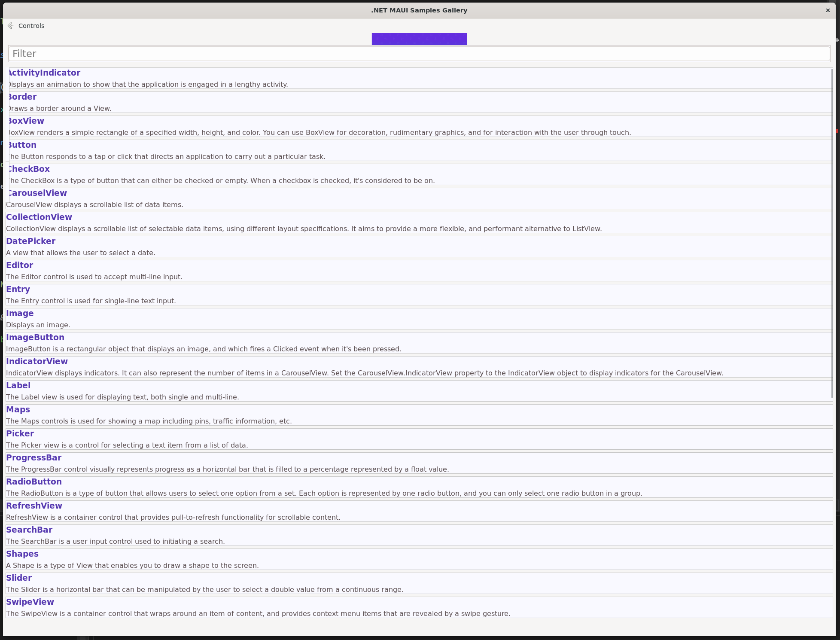Click the list's vertical scrollbar
Viewport: 840px width, 640px height.
pyautogui.click(x=832, y=232)
